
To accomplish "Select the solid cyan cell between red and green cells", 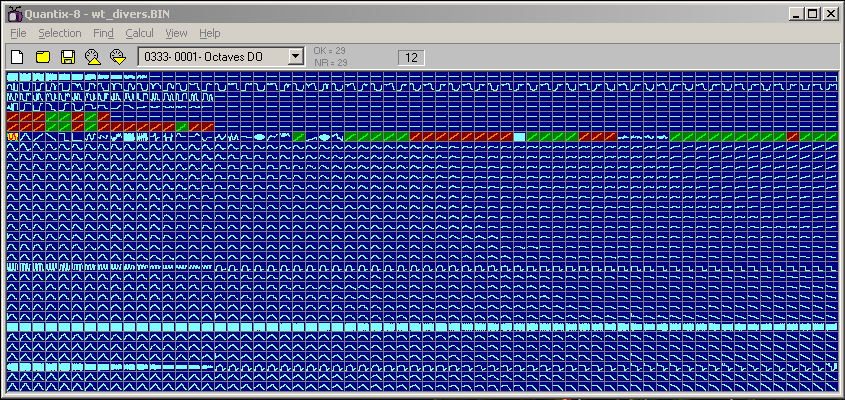I will (x=520, y=137).
